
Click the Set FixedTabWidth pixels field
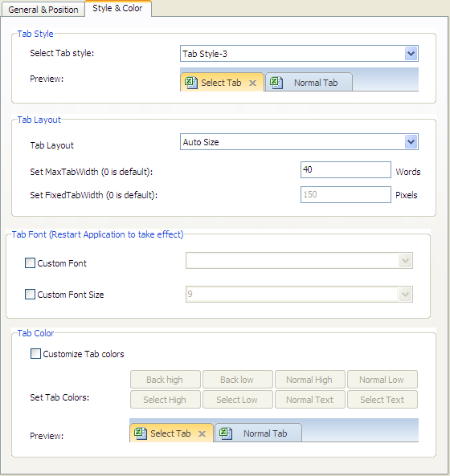pyautogui.click(x=346, y=194)
